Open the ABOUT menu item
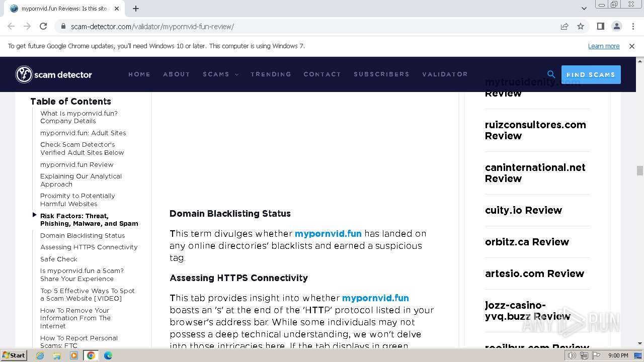This screenshot has height=362, width=644. [177, 74]
